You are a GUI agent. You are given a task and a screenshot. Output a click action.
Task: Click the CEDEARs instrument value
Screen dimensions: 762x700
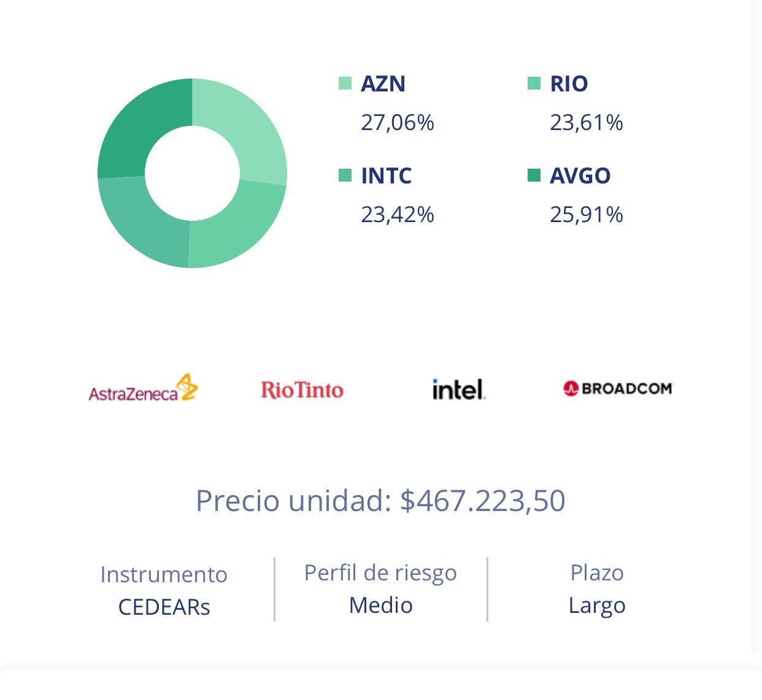[x=164, y=607]
